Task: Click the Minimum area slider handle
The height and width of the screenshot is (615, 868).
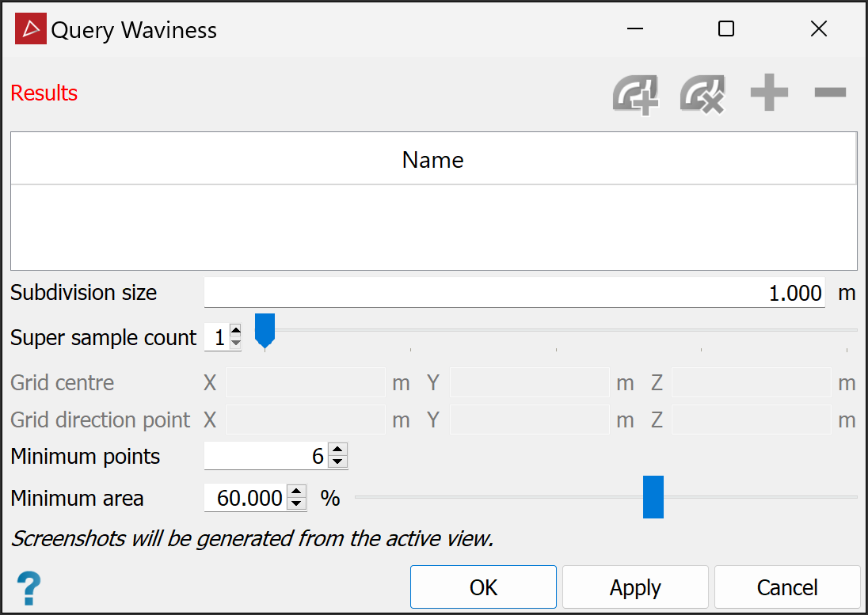Action: click(x=653, y=497)
